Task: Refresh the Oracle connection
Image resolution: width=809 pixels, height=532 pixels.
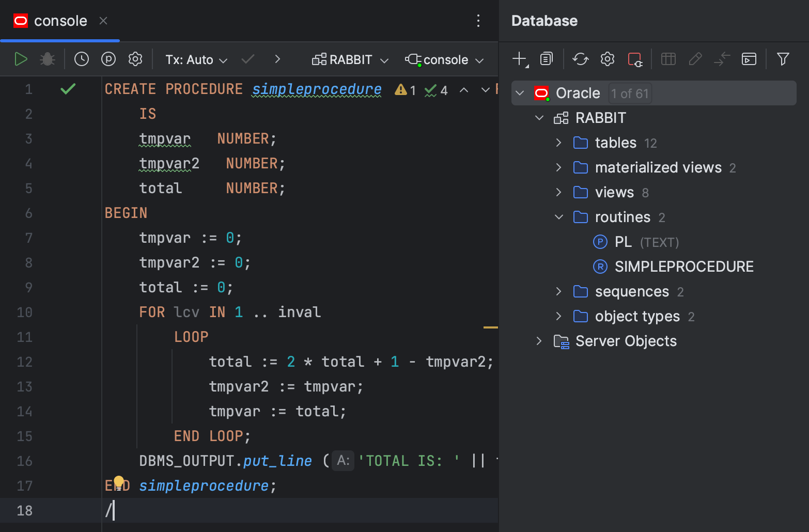Action: [580, 59]
